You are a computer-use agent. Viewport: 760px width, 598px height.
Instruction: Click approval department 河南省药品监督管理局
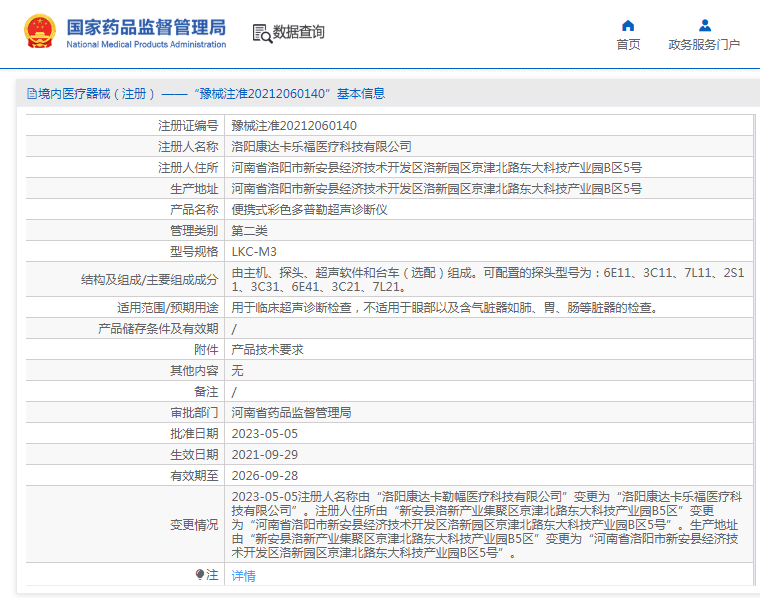pyautogui.click(x=291, y=413)
